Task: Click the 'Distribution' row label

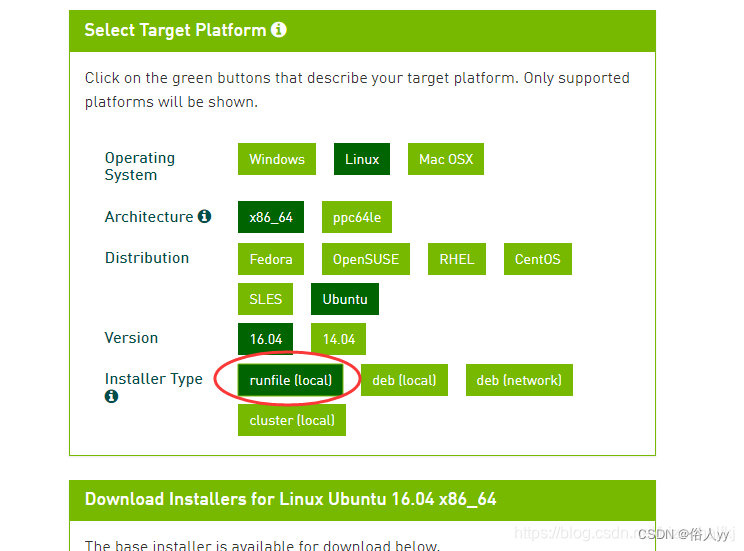Action: coord(147,258)
